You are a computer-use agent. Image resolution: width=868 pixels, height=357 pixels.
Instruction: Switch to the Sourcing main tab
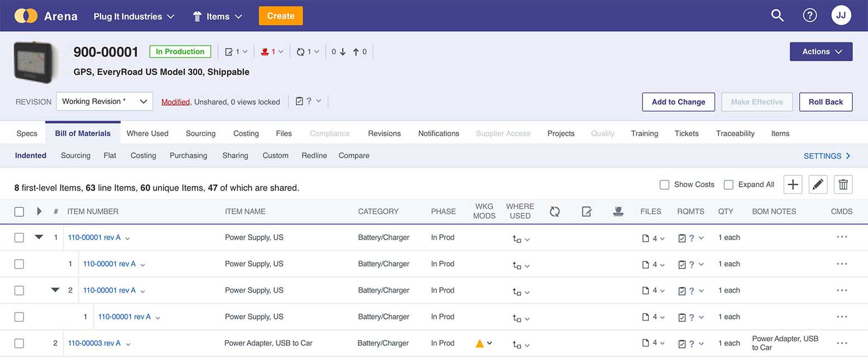(x=200, y=134)
